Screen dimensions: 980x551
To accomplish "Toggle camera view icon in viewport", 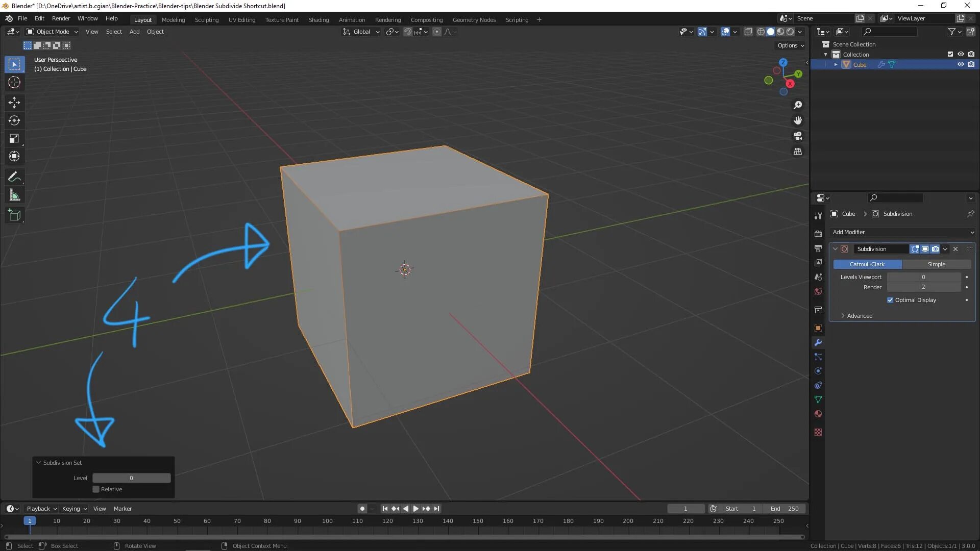I will coord(798,136).
